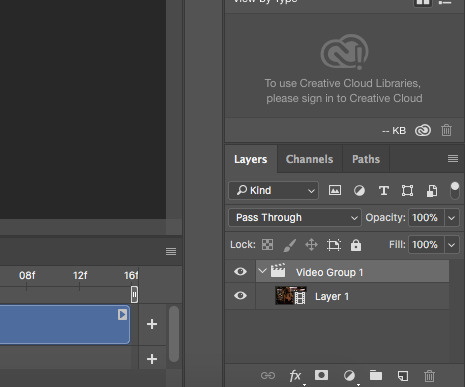
Task: Switch to the Channels tab
Action: click(x=310, y=159)
